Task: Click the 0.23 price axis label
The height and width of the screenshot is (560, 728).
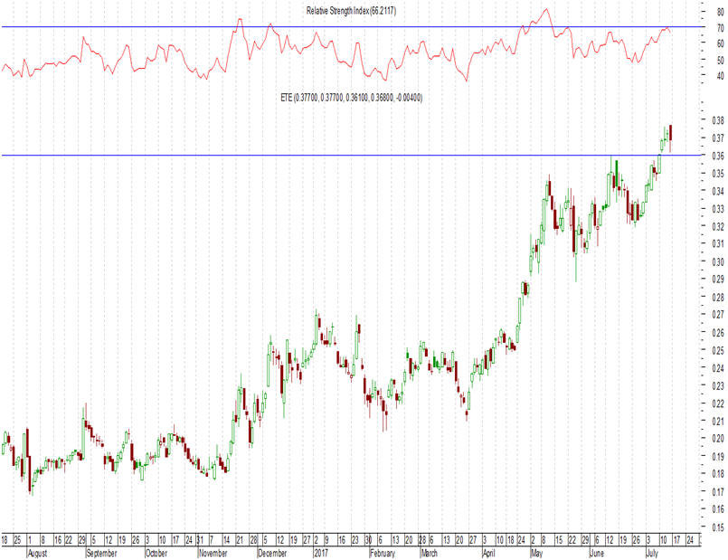Action: 718,385
